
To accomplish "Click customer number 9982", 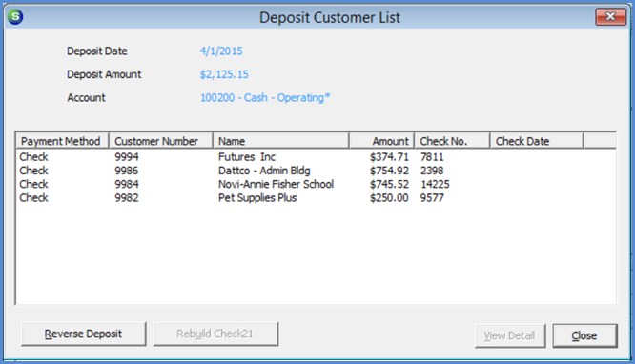I will [127, 198].
